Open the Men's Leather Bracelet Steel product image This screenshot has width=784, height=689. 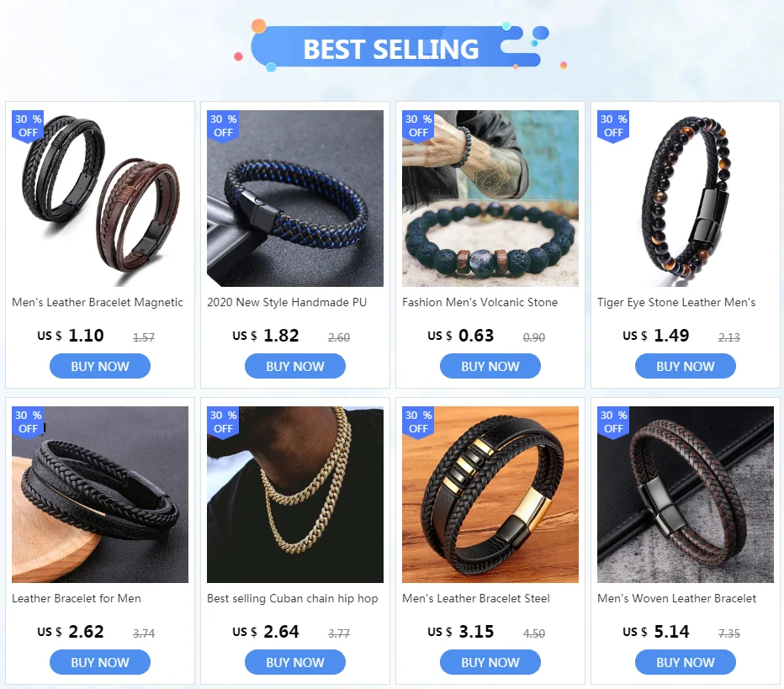coord(490,495)
